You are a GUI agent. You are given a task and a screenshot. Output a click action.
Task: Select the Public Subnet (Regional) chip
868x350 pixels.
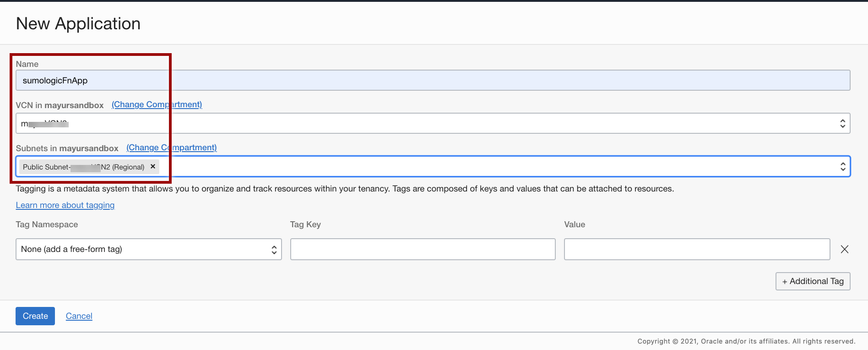(x=83, y=167)
